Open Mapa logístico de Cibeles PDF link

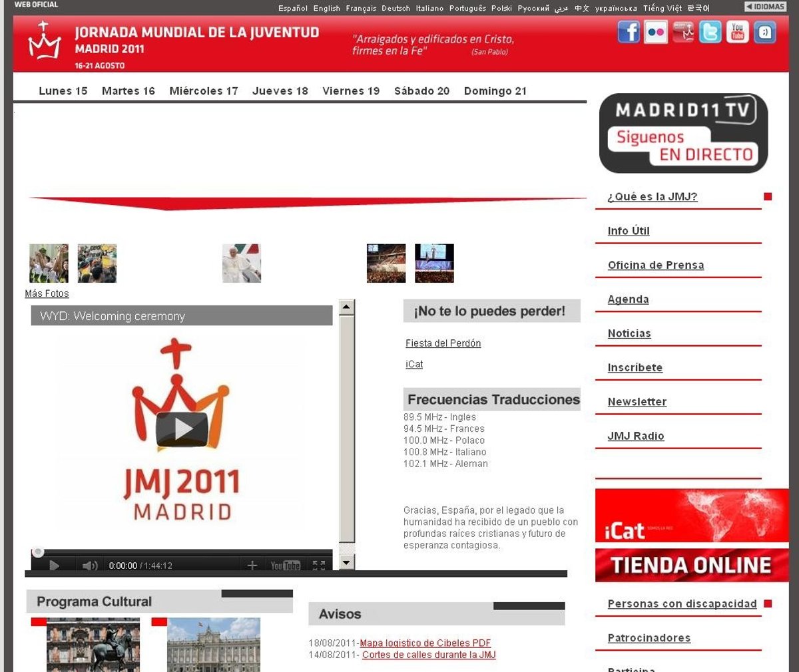pos(425,643)
